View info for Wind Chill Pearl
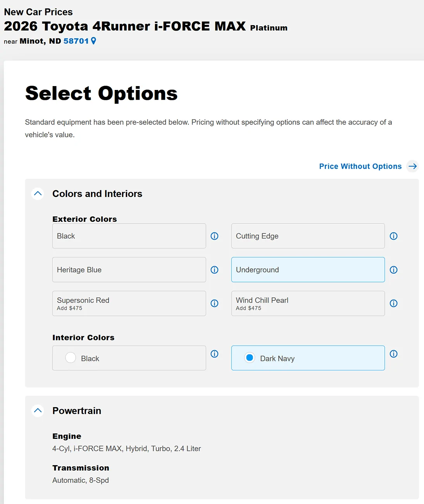Viewport: 424px width, 504px height. (393, 303)
